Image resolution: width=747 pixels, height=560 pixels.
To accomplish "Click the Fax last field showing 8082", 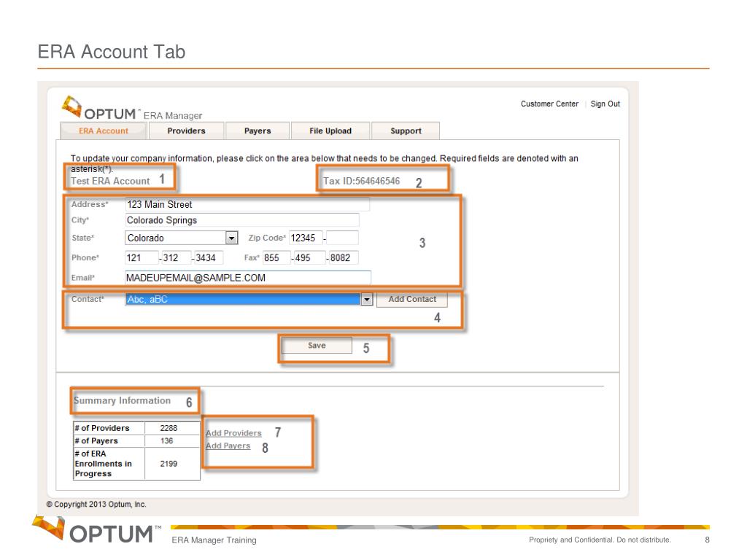I will (x=344, y=257).
